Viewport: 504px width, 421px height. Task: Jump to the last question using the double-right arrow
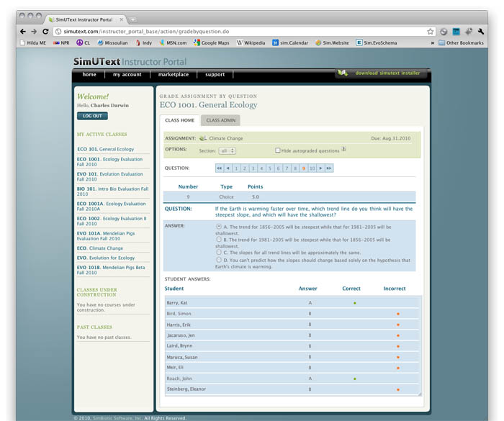(329, 168)
